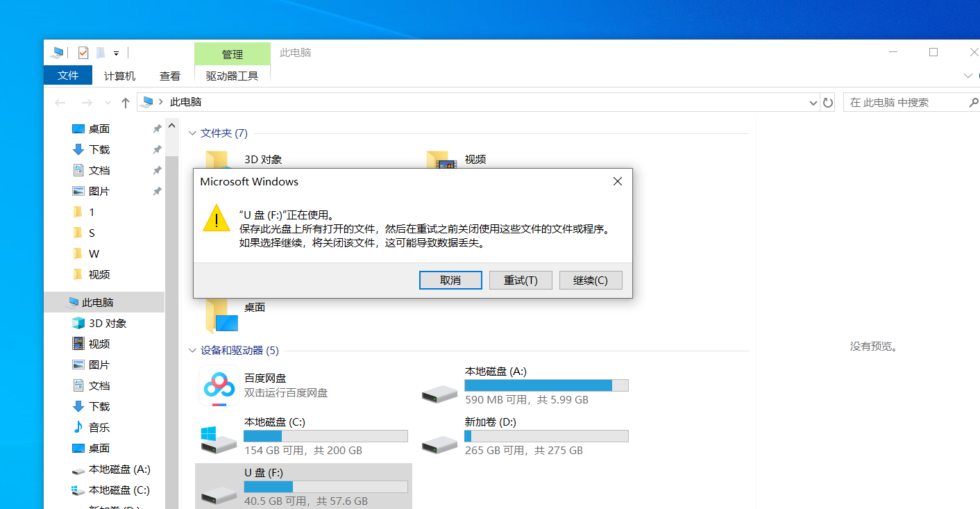Navigate up one level with the up arrow
Image resolution: width=980 pixels, height=509 pixels.
[125, 103]
